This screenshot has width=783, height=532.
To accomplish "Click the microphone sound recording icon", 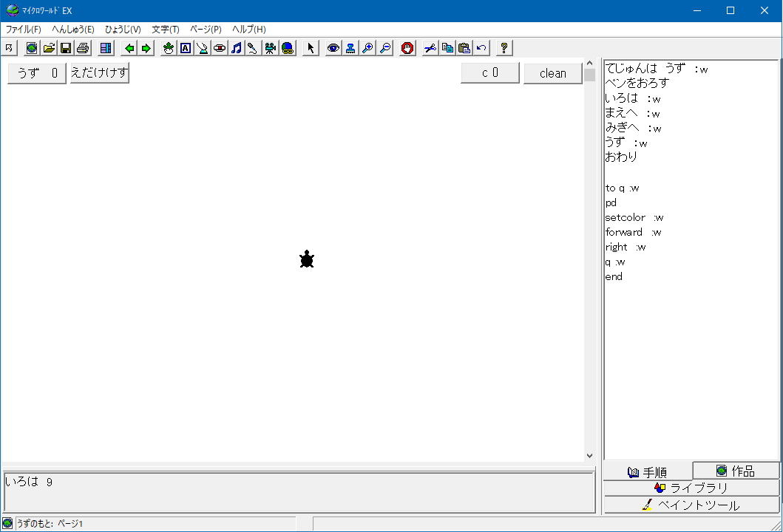I will [x=253, y=48].
